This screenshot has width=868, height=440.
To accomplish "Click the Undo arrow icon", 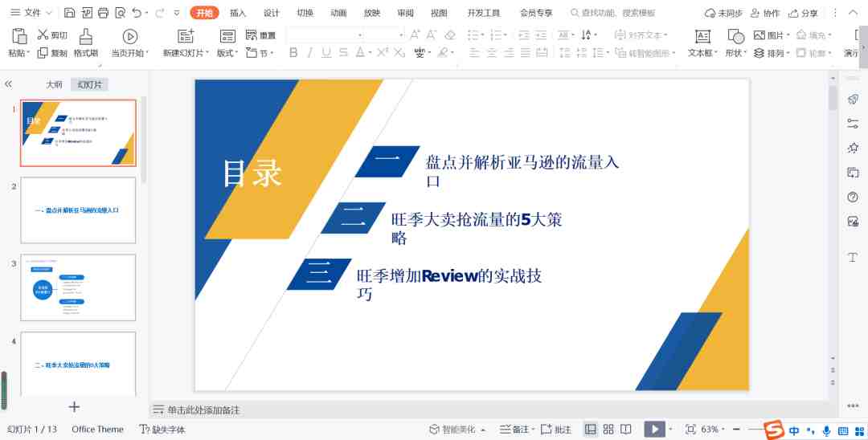I will (137, 13).
